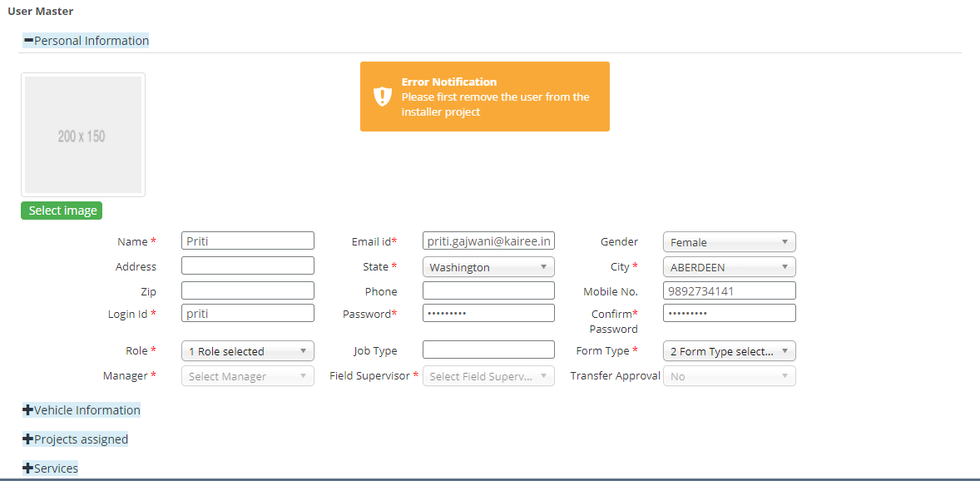Click the Address input field
Viewport: 980px width, 481px height.
(x=248, y=266)
